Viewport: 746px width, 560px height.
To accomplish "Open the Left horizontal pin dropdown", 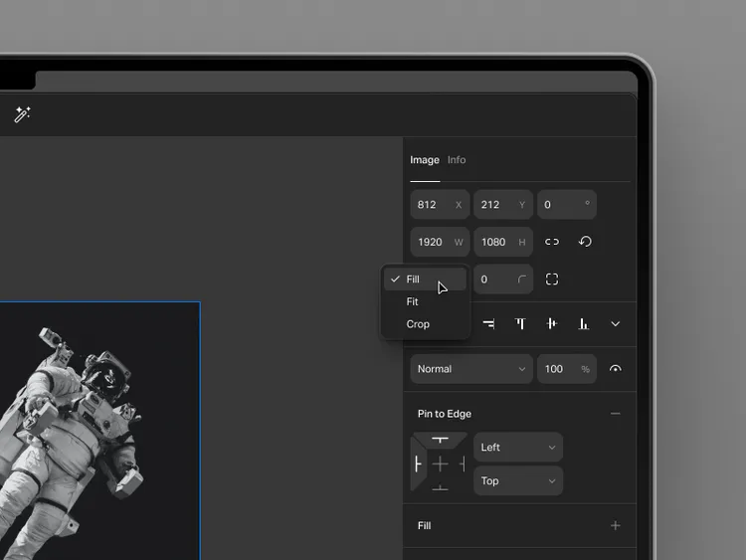I will 517,448.
